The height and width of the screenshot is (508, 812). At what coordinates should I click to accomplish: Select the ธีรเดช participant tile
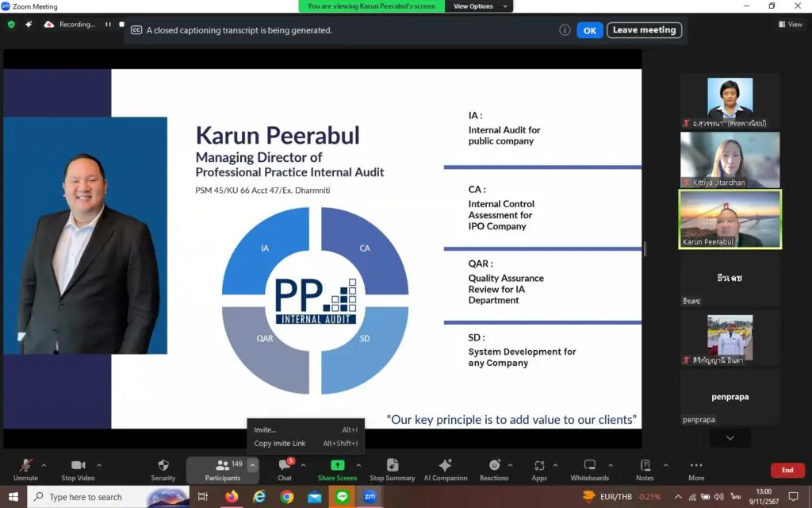(x=730, y=279)
